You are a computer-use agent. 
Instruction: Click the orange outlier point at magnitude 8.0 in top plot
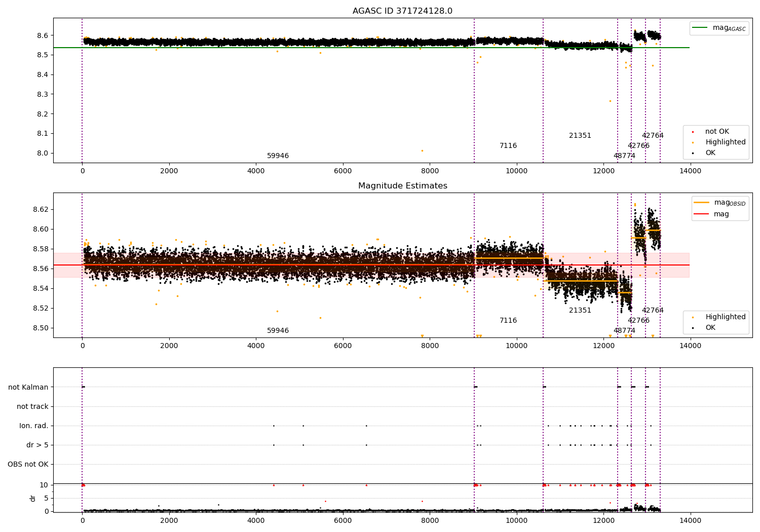[422, 150]
